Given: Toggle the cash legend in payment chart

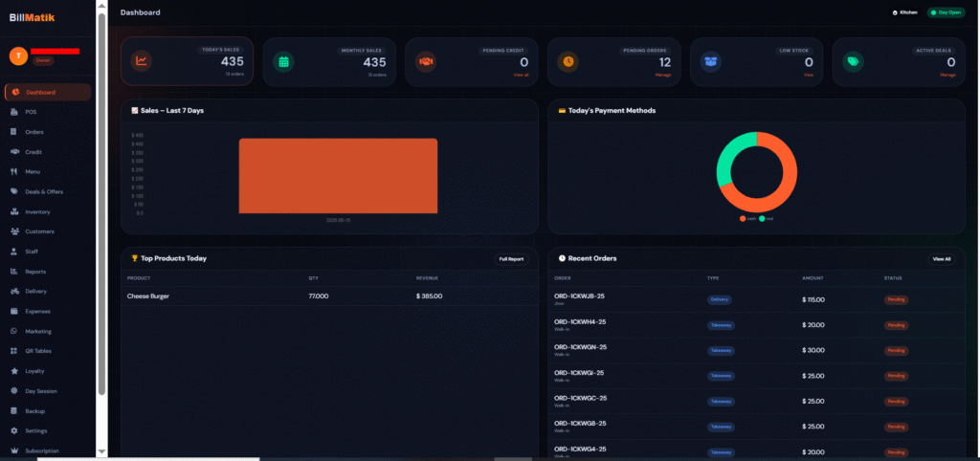Looking at the screenshot, I should [x=747, y=219].
